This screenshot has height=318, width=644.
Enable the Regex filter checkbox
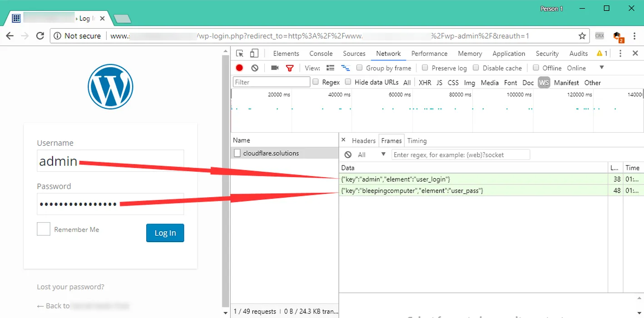pyautogui.click(x=315, y=82)
